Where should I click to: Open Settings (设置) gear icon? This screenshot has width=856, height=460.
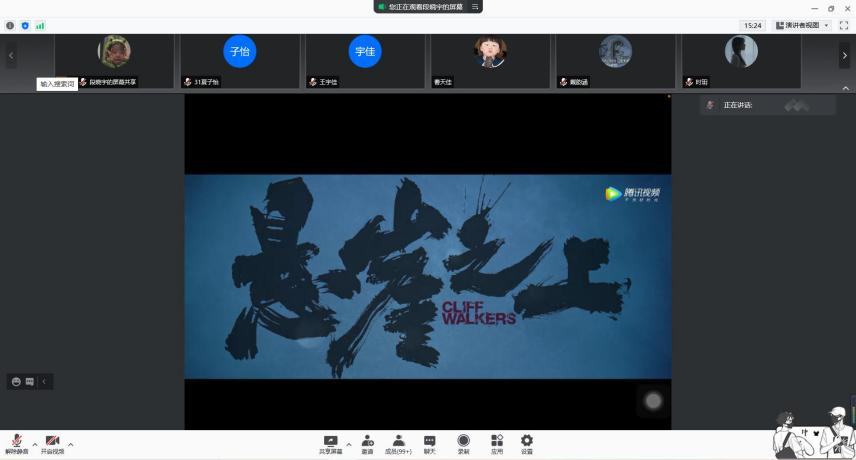click(x=526, y=442)
